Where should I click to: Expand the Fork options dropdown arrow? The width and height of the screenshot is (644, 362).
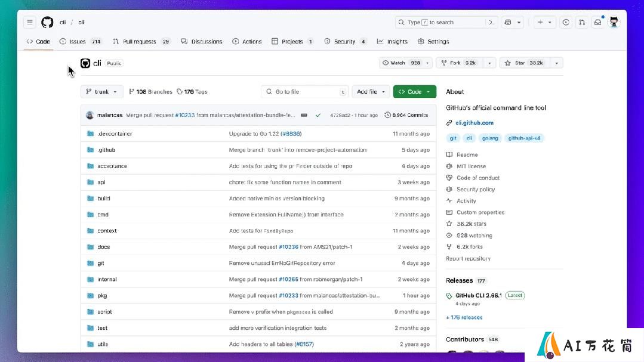pyautogui.click(x=489, y=63)
